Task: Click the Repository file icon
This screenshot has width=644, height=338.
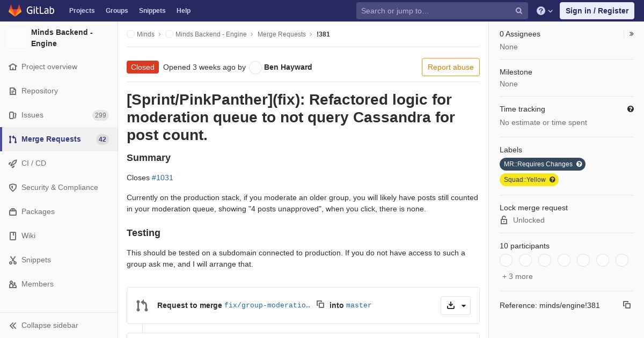Action: coord(13,91)
